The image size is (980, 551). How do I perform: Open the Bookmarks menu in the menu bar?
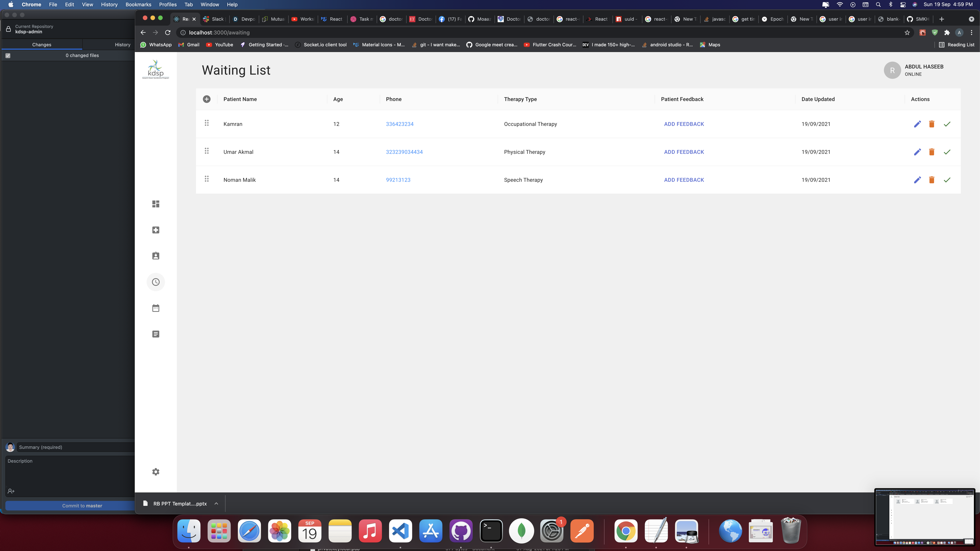point(138,5)
